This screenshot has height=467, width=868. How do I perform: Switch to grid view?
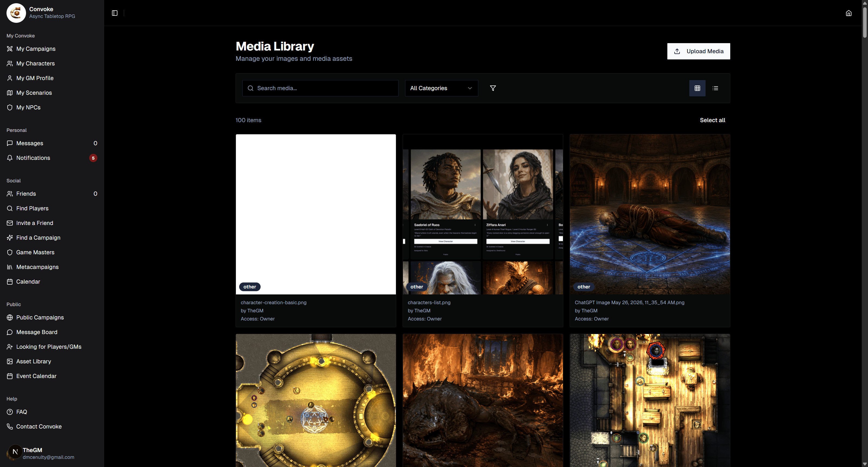click(x=697, y=88)
